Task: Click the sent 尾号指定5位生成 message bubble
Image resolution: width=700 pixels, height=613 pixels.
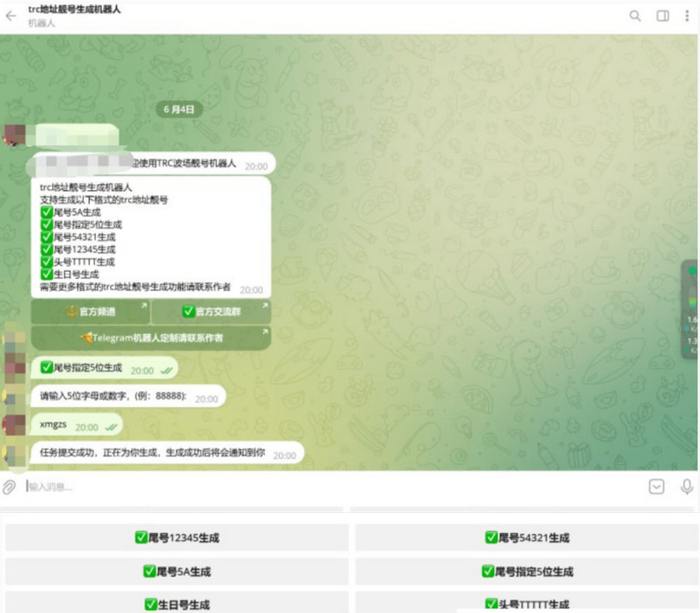Action: pos(104,369)
